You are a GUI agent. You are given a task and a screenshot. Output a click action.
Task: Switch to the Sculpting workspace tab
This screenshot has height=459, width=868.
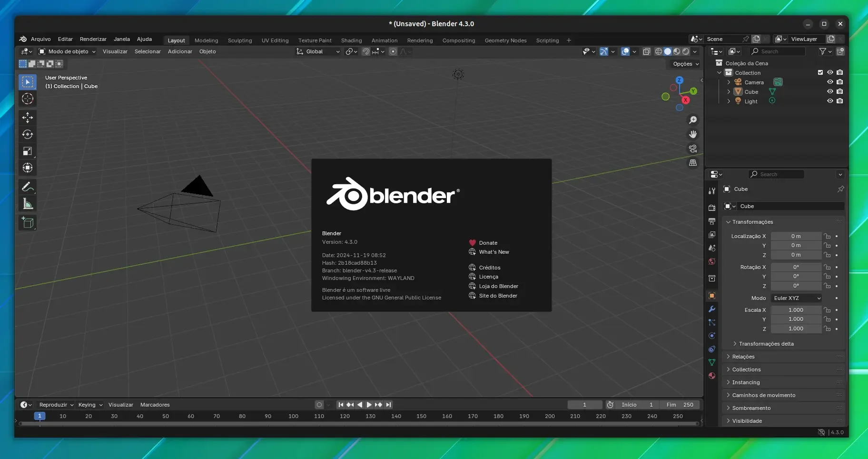pos(240,40)
